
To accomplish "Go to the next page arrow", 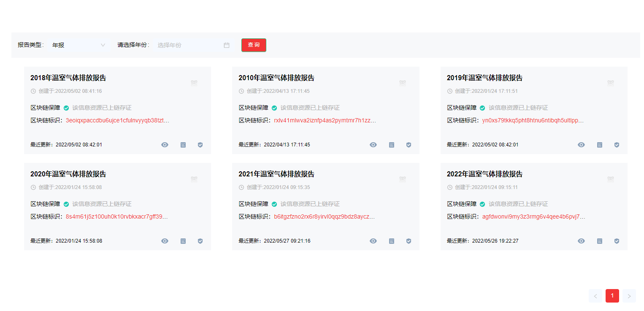I will (629, 296).
